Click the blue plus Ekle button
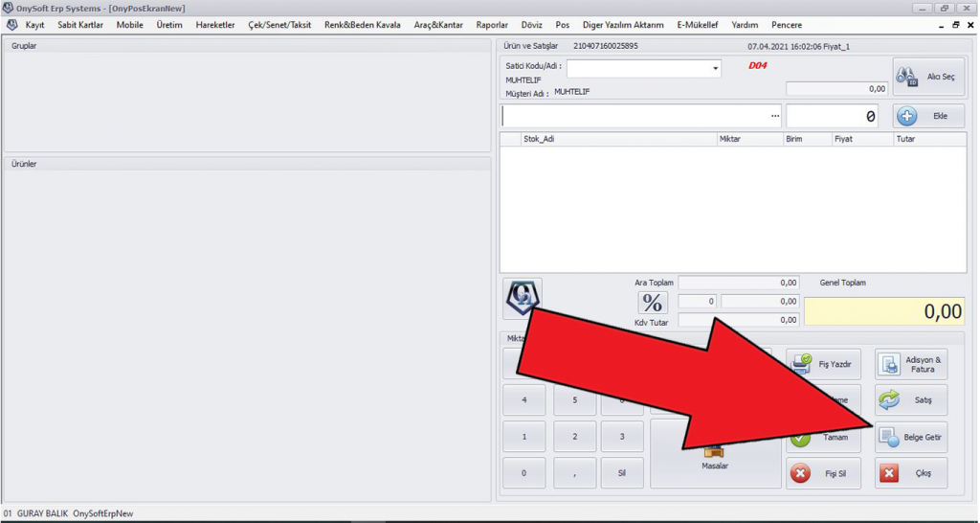Screen dimensions: 980x523 [x=928, y=116]
